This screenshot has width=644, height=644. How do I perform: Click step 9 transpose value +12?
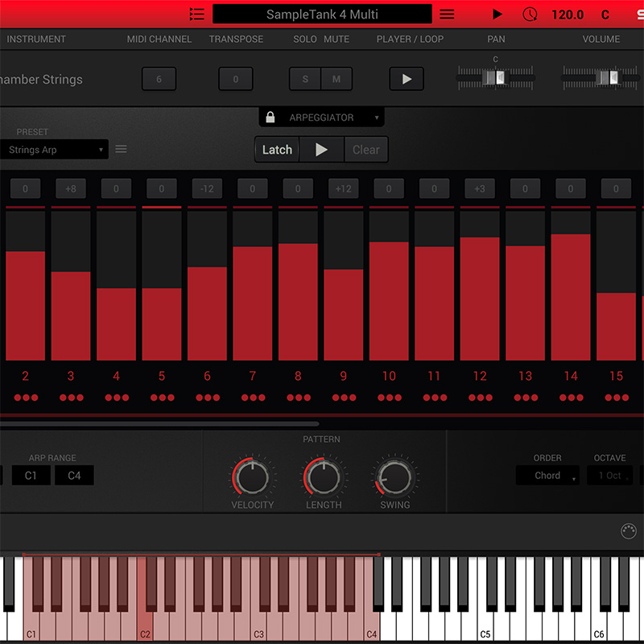pyautogui.click(x=344, y=189)
